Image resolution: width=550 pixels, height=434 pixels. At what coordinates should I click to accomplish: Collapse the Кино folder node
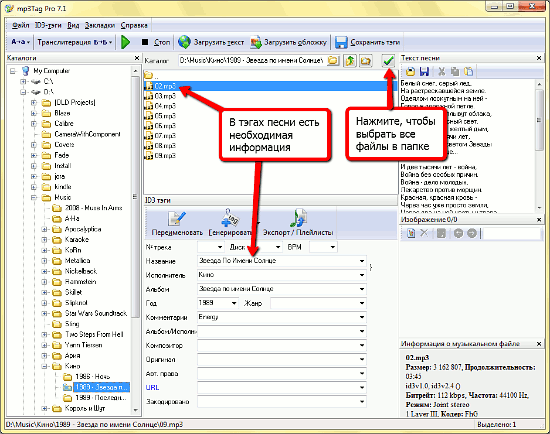[44, 366]
